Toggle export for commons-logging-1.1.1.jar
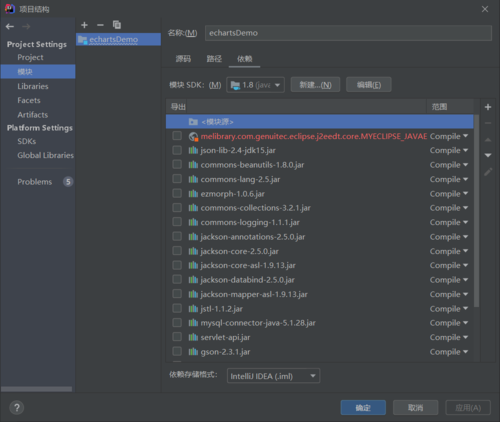Screen dimensions: 500x422 (x=177, y=222)
